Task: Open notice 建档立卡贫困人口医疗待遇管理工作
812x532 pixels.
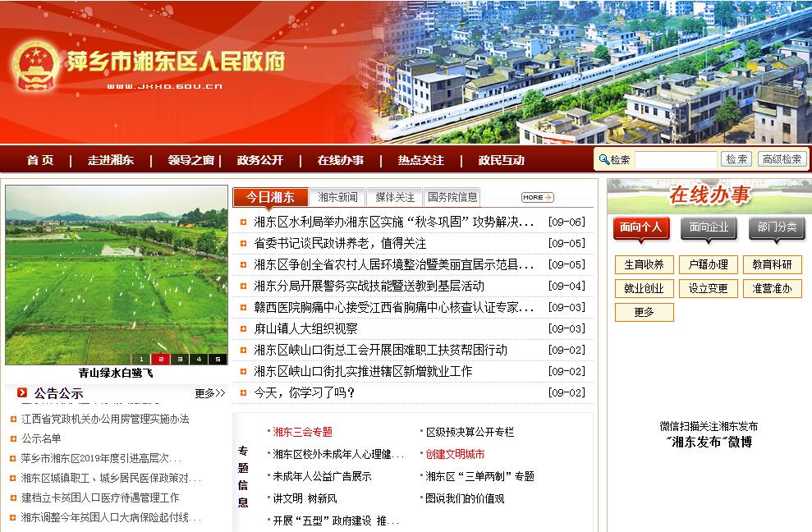Action: point(100,498)
